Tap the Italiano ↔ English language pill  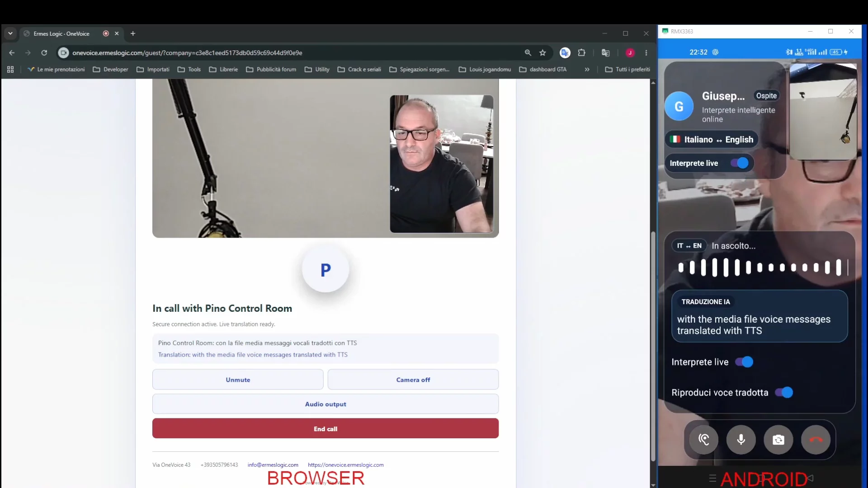click(x=712, y=140)
